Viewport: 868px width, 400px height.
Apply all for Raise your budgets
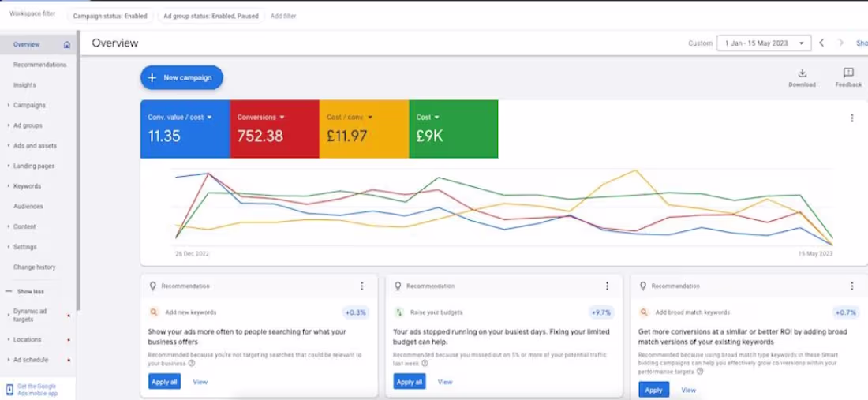tap(410, 382)
